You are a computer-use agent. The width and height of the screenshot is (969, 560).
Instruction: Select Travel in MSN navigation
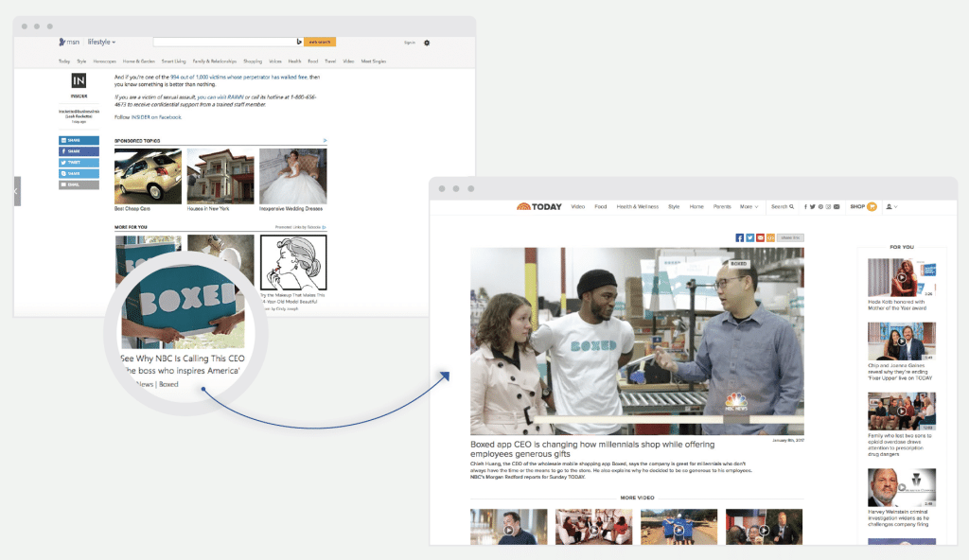[330, 61]
